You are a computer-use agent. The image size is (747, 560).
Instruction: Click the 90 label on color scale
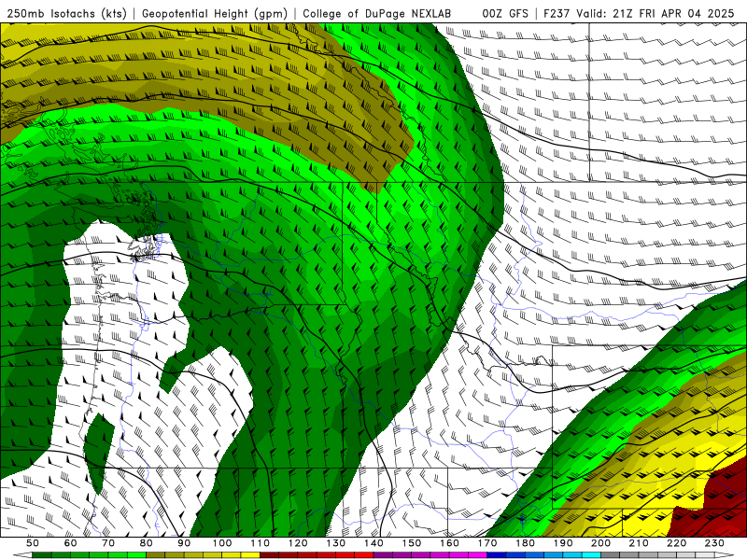tap(184, 543)
